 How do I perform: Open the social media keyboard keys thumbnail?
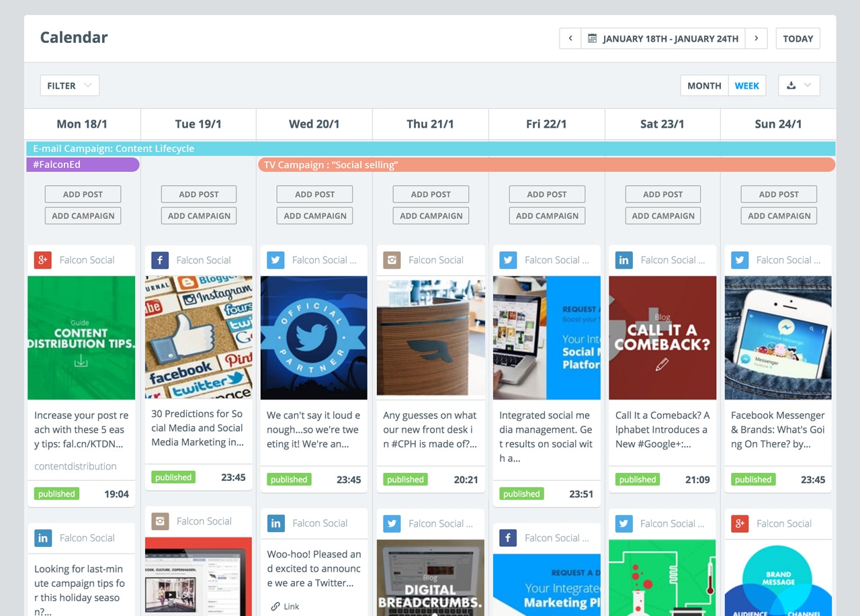pyautogui.click(x=199, y=337)
